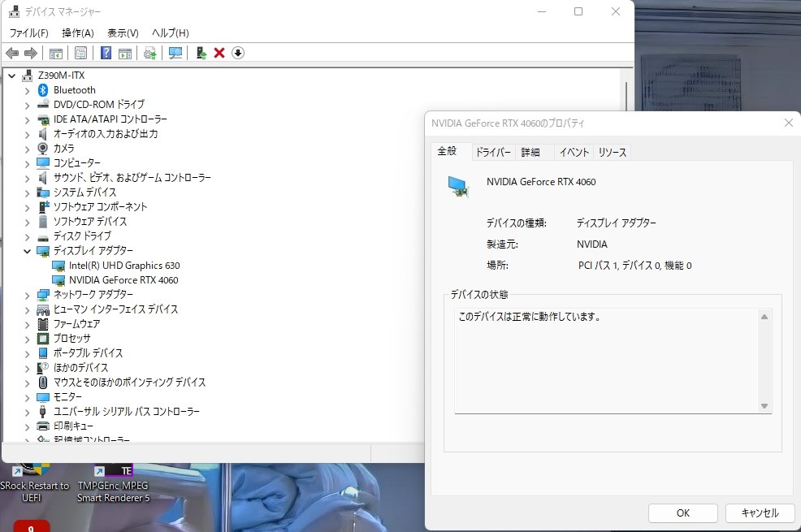Switch to the ドライバー tab
The image size is (801, 532).
click(493, 152)
